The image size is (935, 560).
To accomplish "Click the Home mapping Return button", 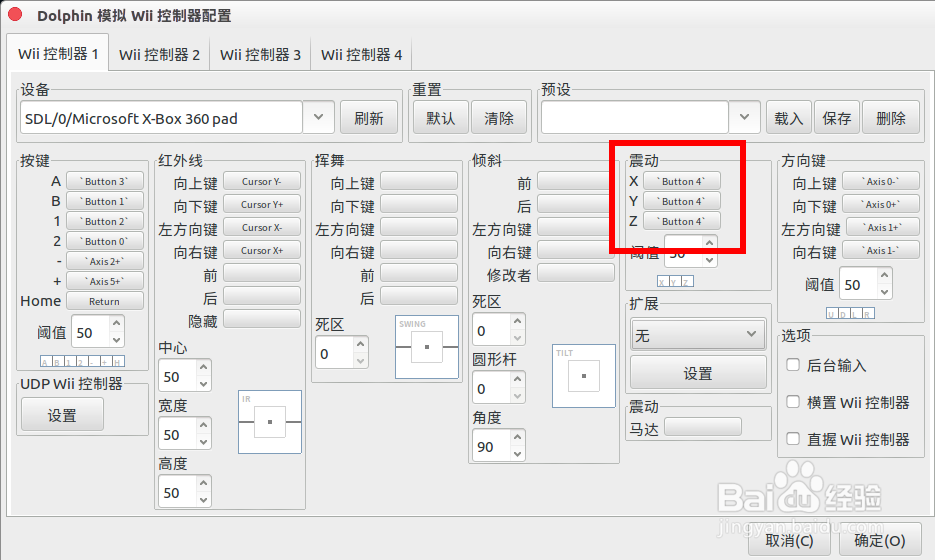I will (x=105, y=301).
